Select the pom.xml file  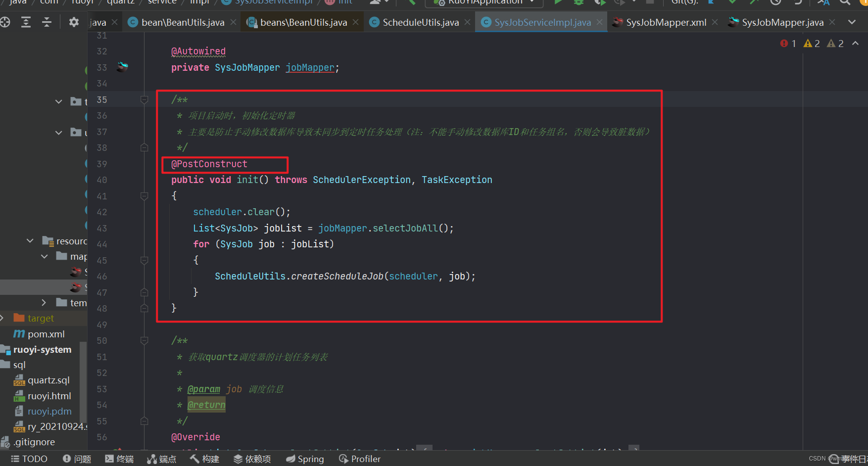pos(40,334)
